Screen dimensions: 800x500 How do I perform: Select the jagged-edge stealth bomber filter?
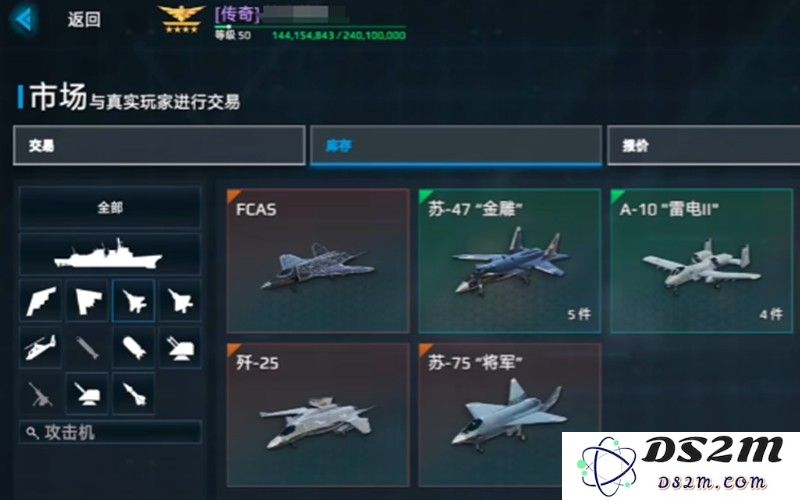click(40, 301)
